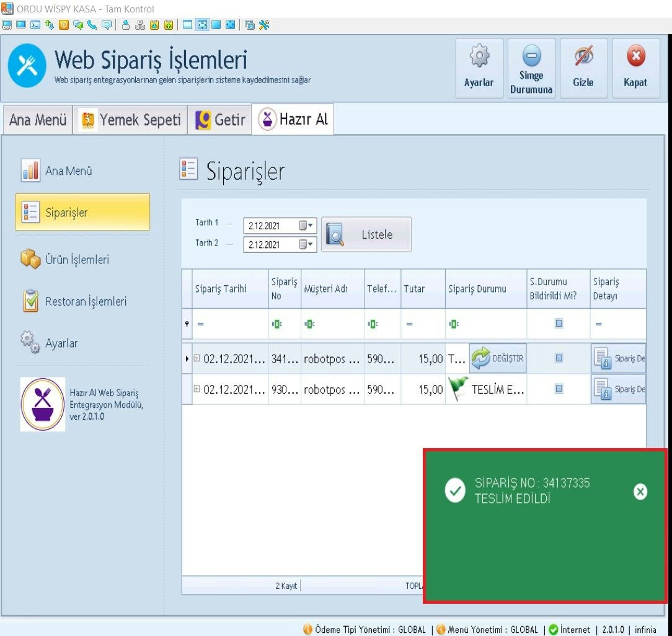Screen dimensions: 672x636
Task: Click the clipboard with up arrow icon
Action: pos(169,25)
